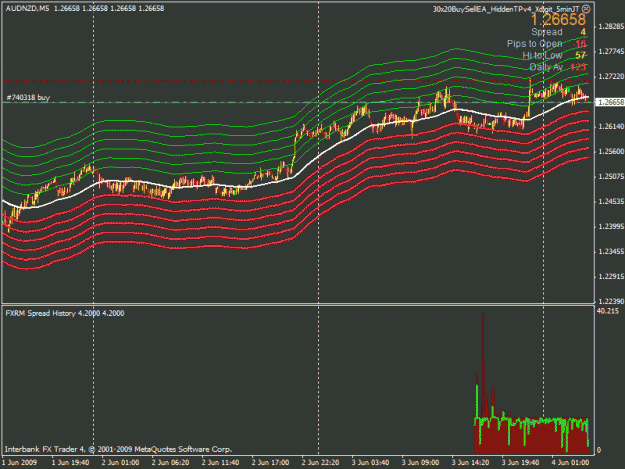The image size is (625, 469).
Task: Click the Spread label
Action: (546, 32)
